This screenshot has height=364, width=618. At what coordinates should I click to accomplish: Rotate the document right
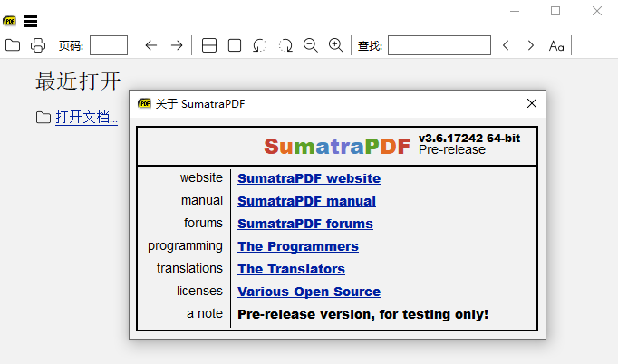pos(285,45)
